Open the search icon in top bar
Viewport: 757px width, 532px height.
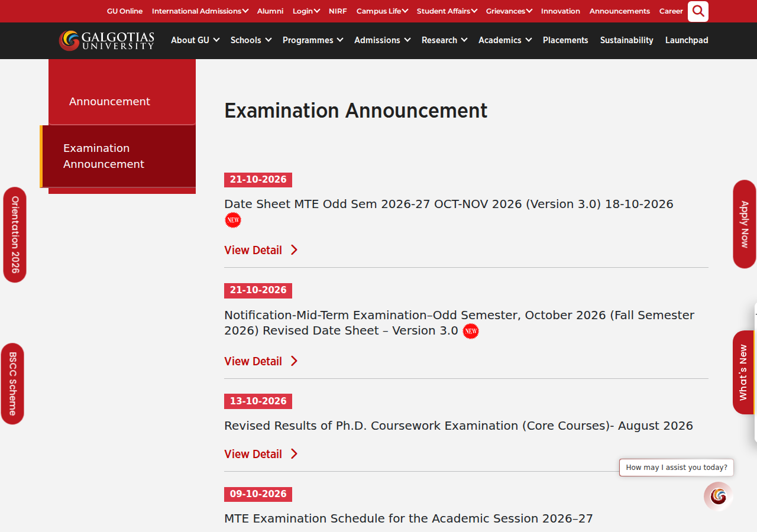click(x=698, y=11)
